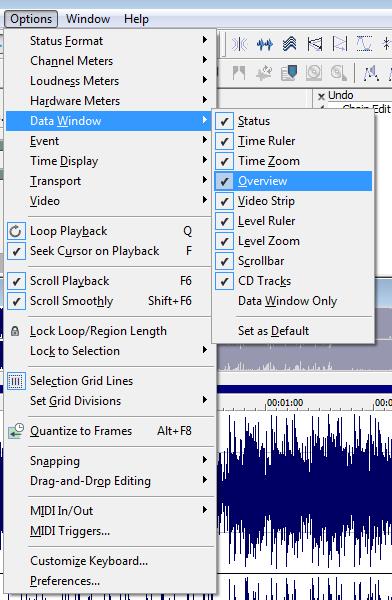Click the envelope points toolbar icon
This screenshot has height=600, width=392.
click(371, 73)
